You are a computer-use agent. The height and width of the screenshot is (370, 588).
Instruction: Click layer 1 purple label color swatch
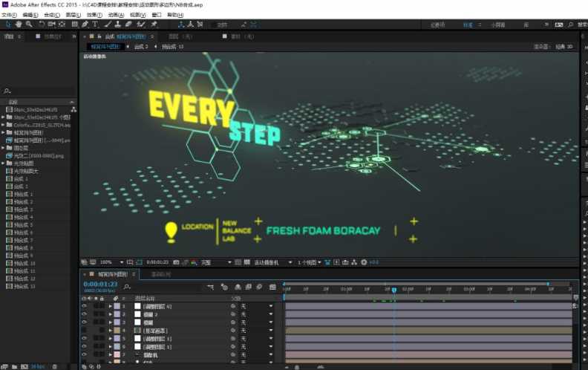[117, 306]
